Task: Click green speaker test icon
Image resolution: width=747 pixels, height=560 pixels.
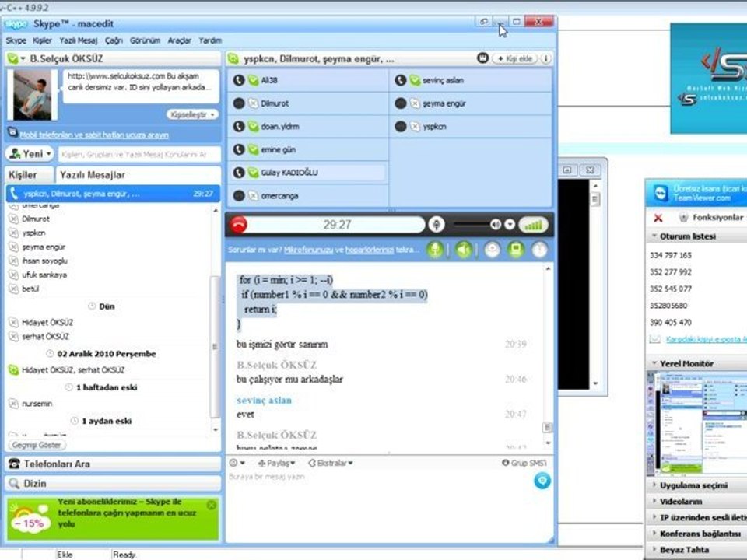Action: (463, 250)
